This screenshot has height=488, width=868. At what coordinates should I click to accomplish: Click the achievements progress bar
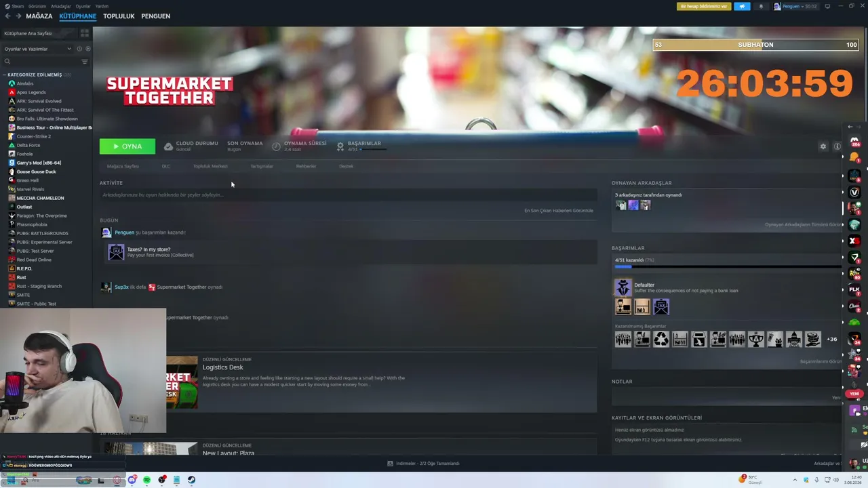[728, 266]
